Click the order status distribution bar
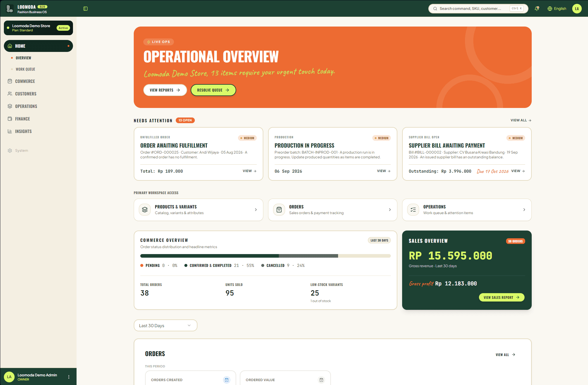Image resolution: width=588 pixels, height=385 pixels. [265, 256]
